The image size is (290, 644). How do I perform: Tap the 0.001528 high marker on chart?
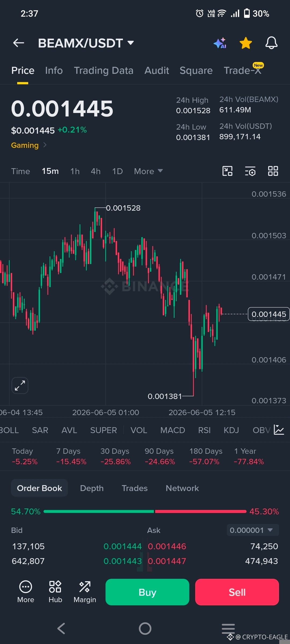tap(123, 208)
